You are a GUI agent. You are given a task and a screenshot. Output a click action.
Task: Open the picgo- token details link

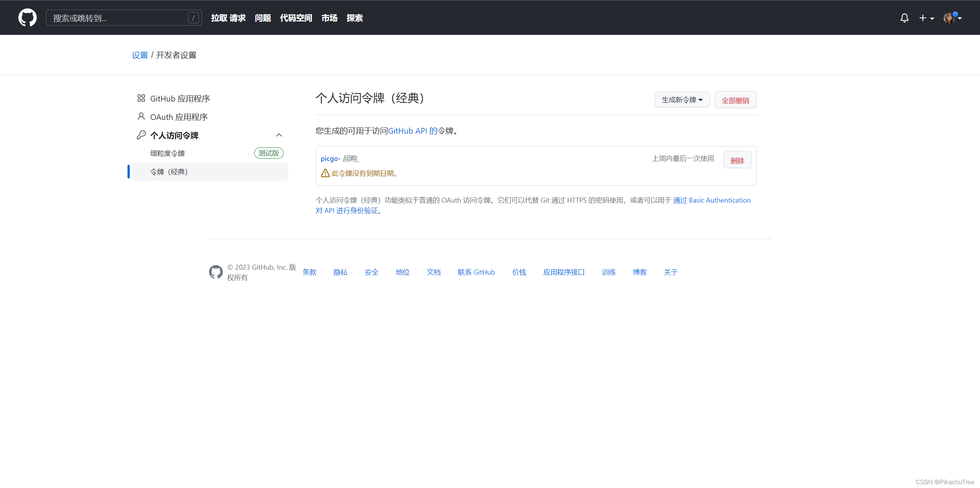[330, 158]
